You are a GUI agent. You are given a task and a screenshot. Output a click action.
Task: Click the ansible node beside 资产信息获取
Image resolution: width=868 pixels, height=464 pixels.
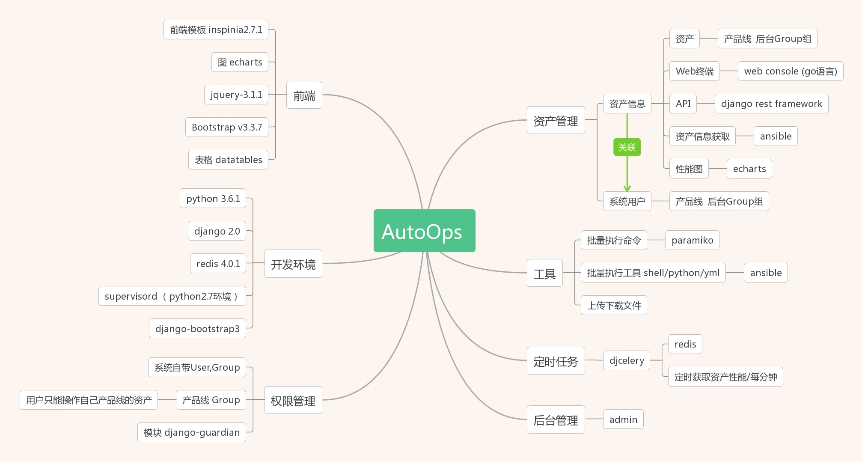(776, 136)
